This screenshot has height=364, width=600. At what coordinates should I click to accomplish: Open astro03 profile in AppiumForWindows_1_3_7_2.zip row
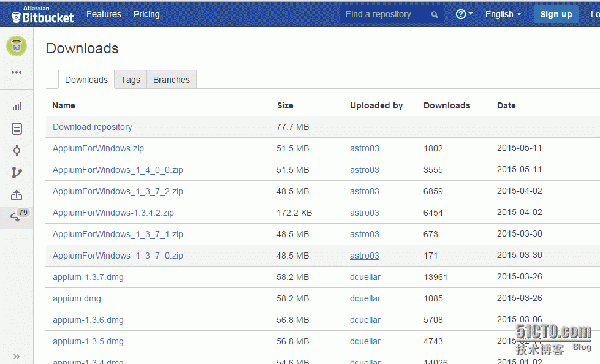[x=364, y=191]
